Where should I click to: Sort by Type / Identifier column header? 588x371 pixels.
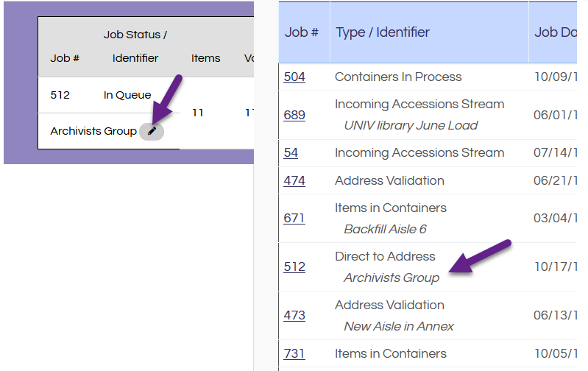[x=383, y=32]
